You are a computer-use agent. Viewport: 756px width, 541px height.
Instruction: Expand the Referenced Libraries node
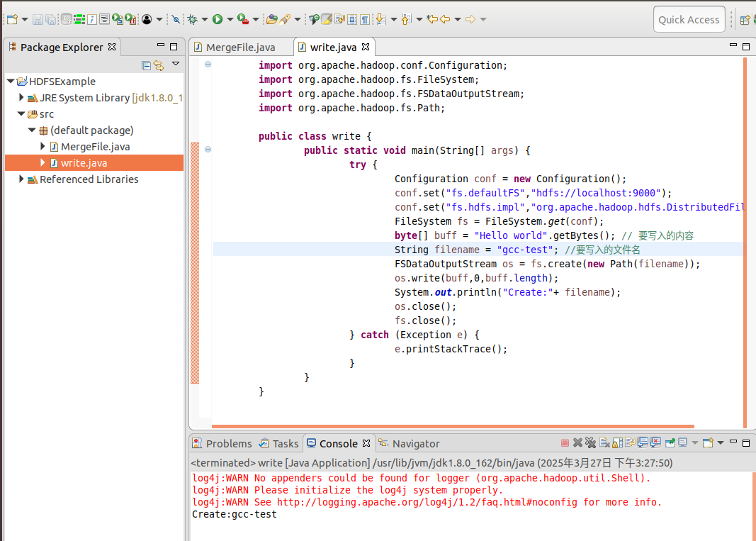[x=22, y=179]
